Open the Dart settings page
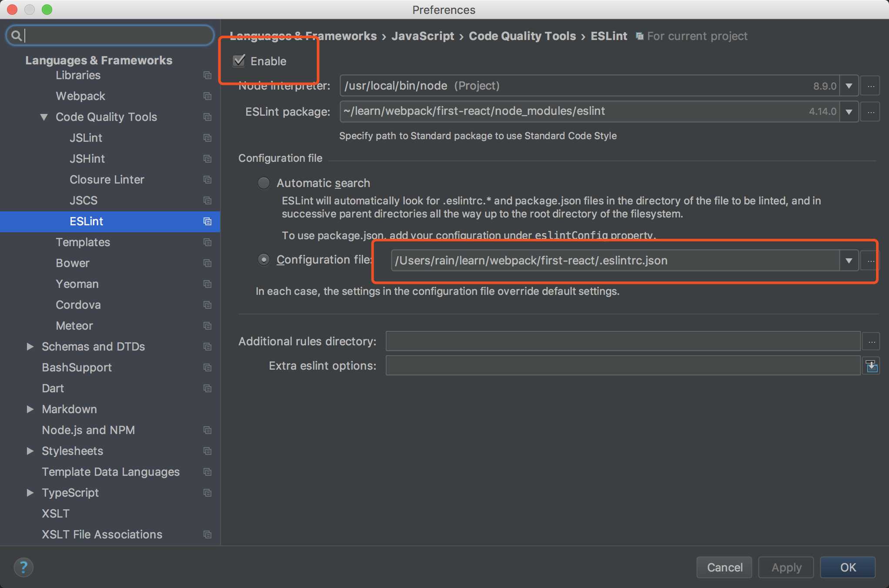Image resolution: width=889 pixels, height=588 pixels. 53,388
